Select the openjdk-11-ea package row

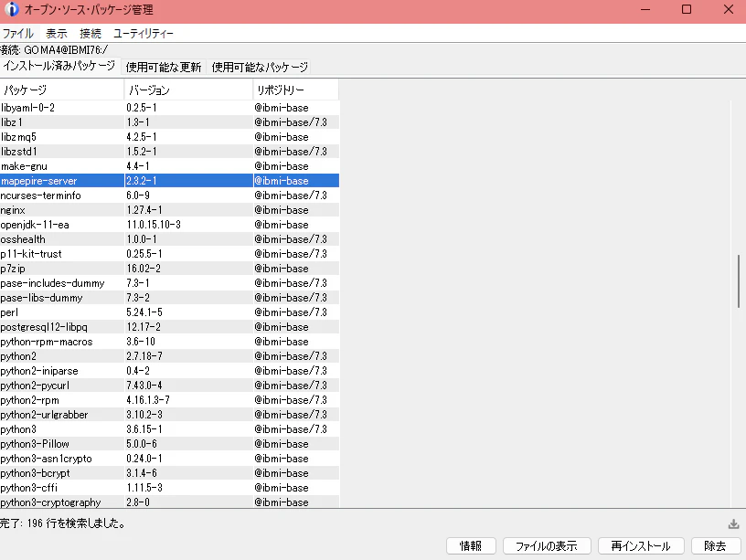(x=169, y=225)
